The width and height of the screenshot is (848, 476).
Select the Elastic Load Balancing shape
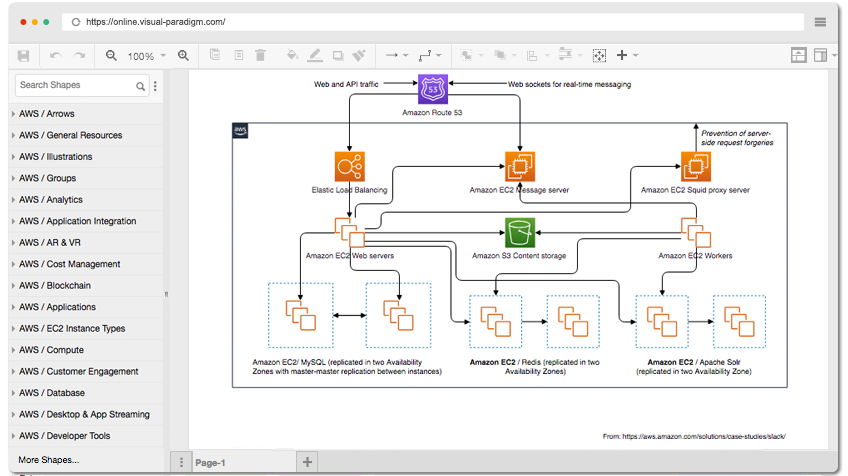point(349,166)
